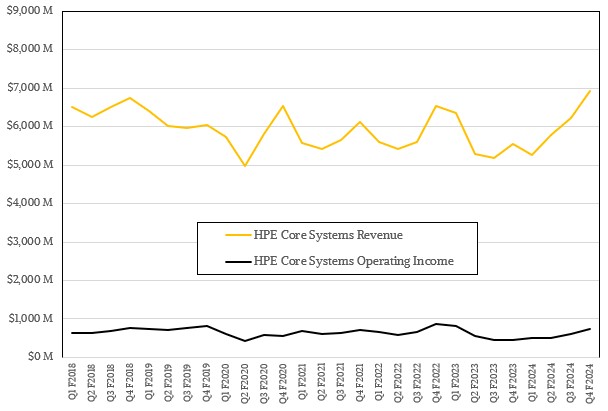Click operating income peak at Q4 F2022

437,324
